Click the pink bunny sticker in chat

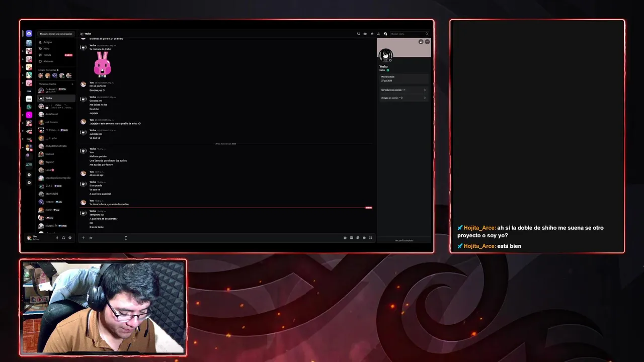[x=103, y=64]
